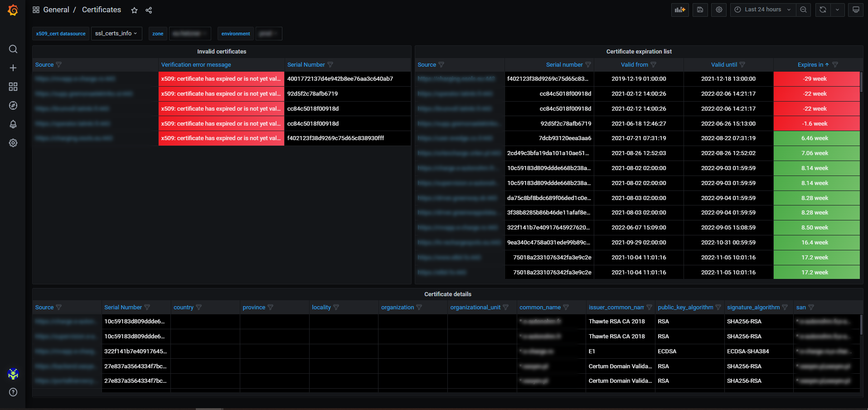The height and width of the screenshot is (410, 868).
Task: Expand the Last 24 hours time picker
Action: [x=762, y=10]
